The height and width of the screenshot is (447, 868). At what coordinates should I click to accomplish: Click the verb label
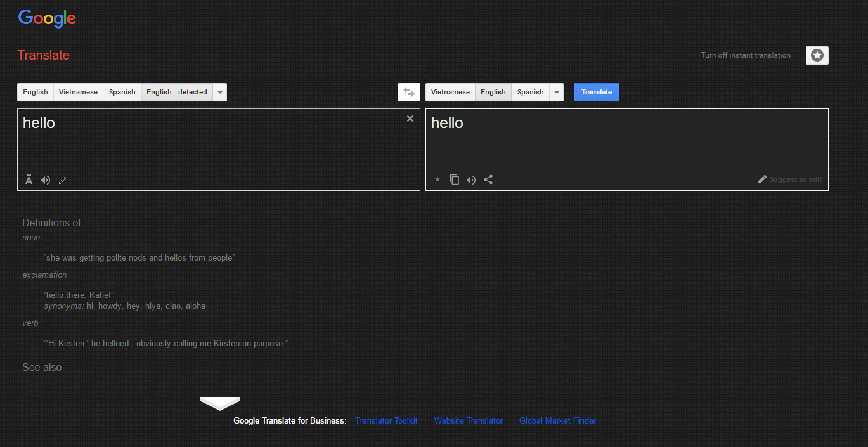(30, 323)
